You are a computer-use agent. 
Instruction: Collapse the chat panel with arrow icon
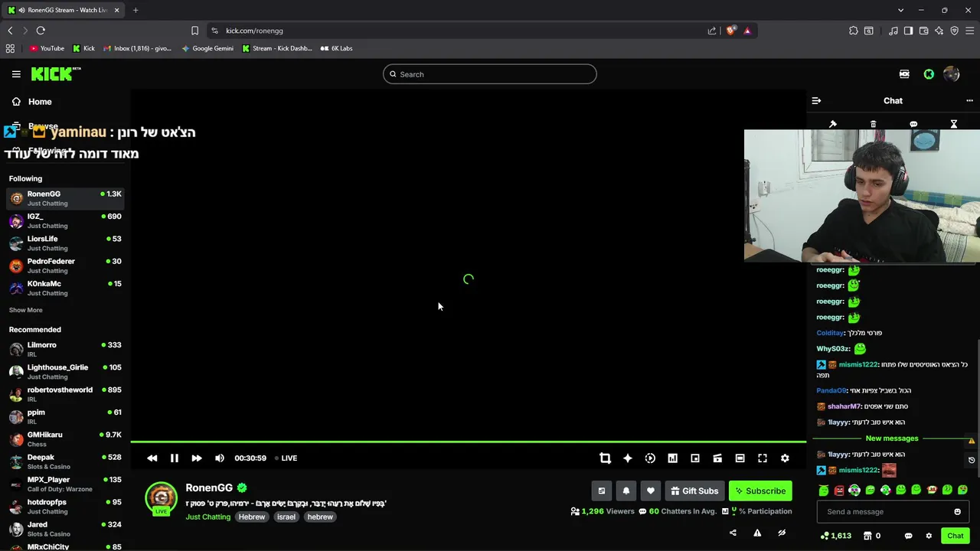click(816, 100)
